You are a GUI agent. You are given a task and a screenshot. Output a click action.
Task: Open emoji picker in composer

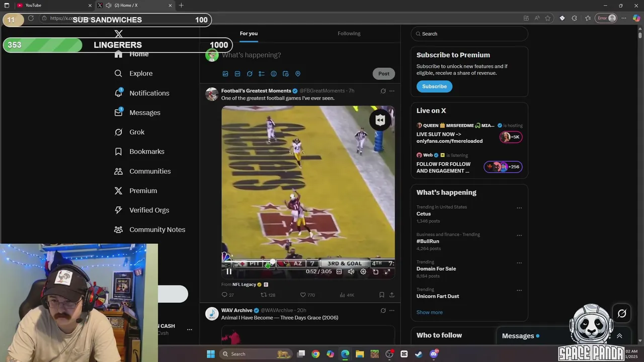tap(274, 74)
